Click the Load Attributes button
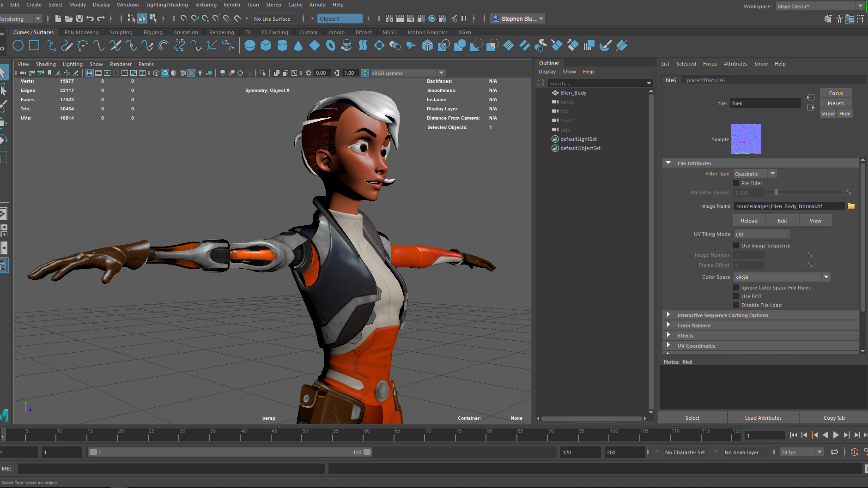The width and height of the screenshot is (868, 488). [x=763, y=418]
